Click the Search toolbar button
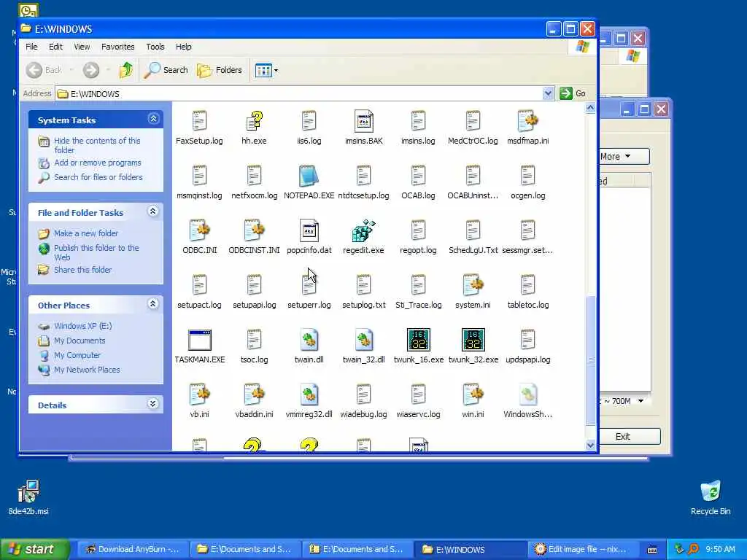This screenshot has width=747, height=560. pyautogui.click(x=166, y=70)
